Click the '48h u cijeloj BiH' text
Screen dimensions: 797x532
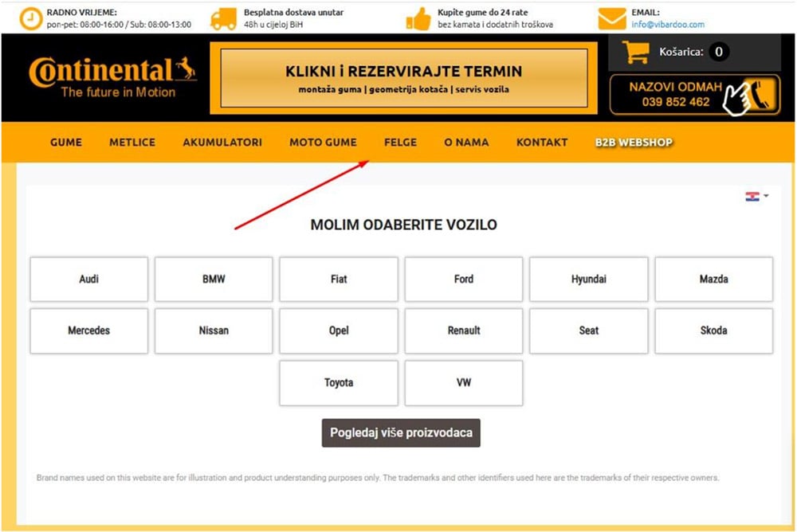pyautogui.click(x=273, y=25)
